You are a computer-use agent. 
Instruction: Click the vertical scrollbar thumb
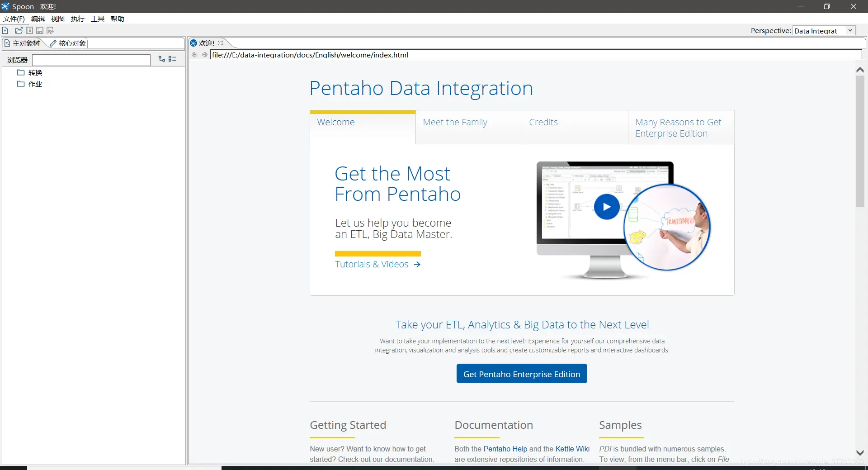[x=860, y=141]
